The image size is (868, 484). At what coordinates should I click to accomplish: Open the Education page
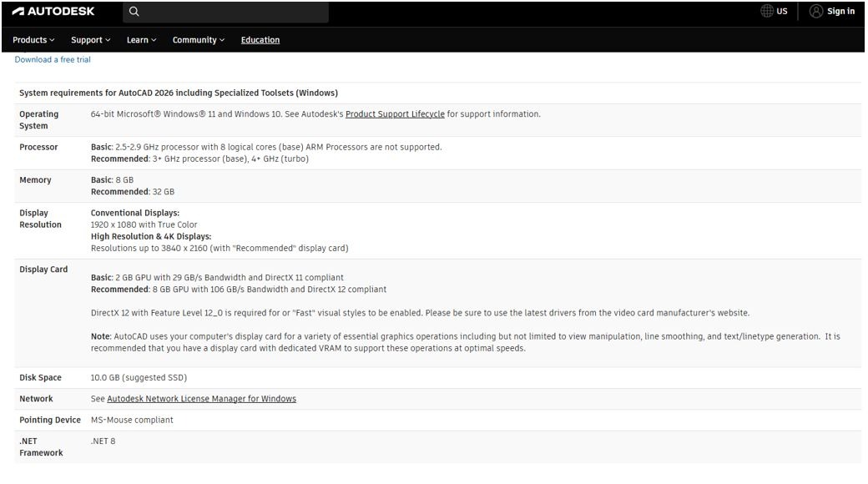(260, 40)
